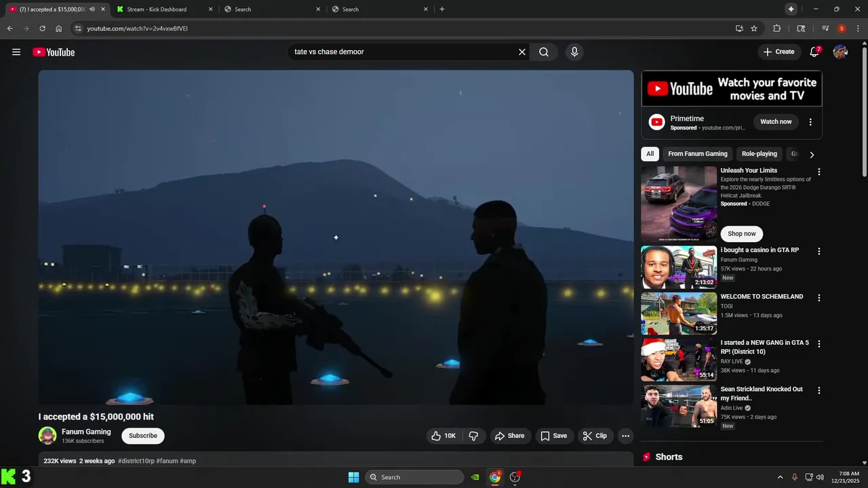Open the YouTube account avatar menu
Image resolution: width=868 pixels, height=488 pixels.
[840, 52]
